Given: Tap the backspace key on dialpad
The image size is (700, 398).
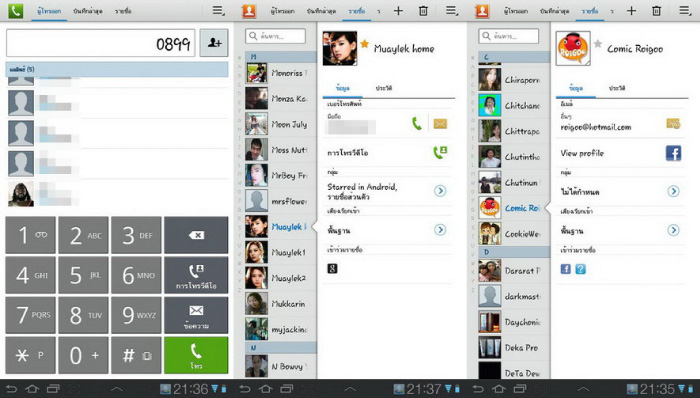Looking at the screenshot, I should 196,235.
